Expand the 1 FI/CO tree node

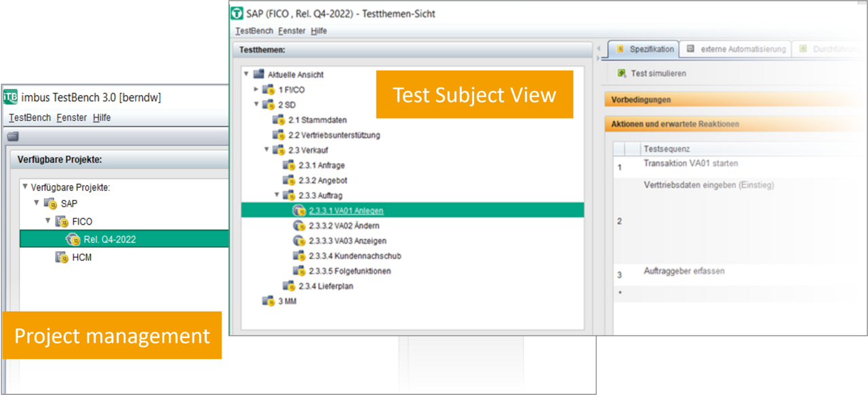(x=256, y=90)
